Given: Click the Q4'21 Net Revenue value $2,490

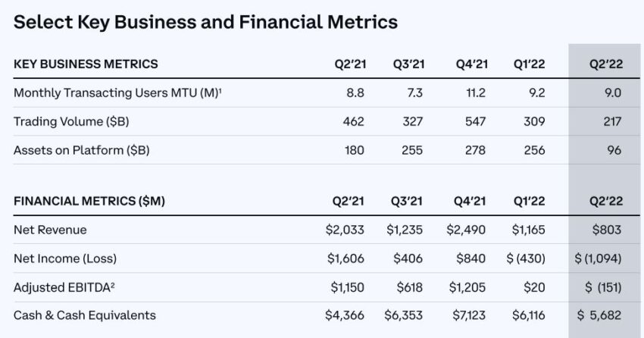Looking at the screenshot, I should tap(466, 230).
